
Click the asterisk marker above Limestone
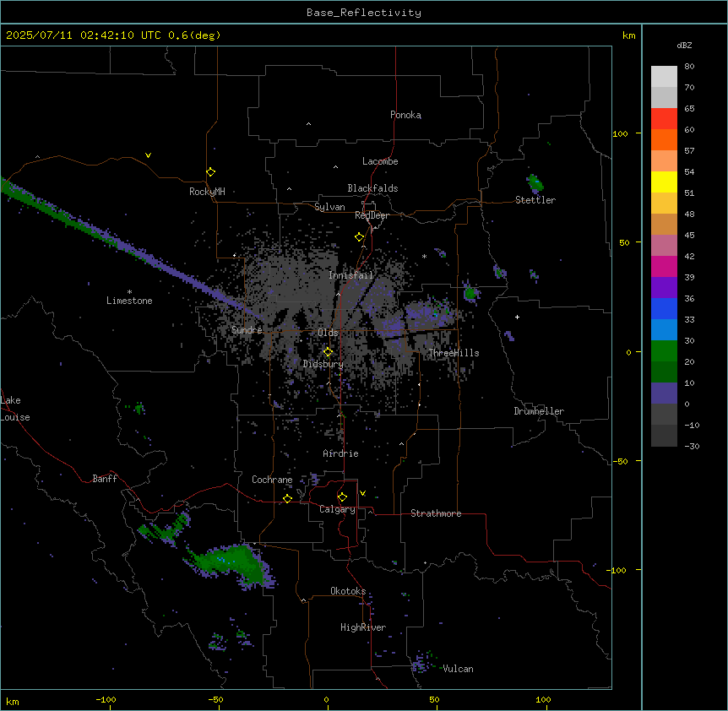(129, 292)
